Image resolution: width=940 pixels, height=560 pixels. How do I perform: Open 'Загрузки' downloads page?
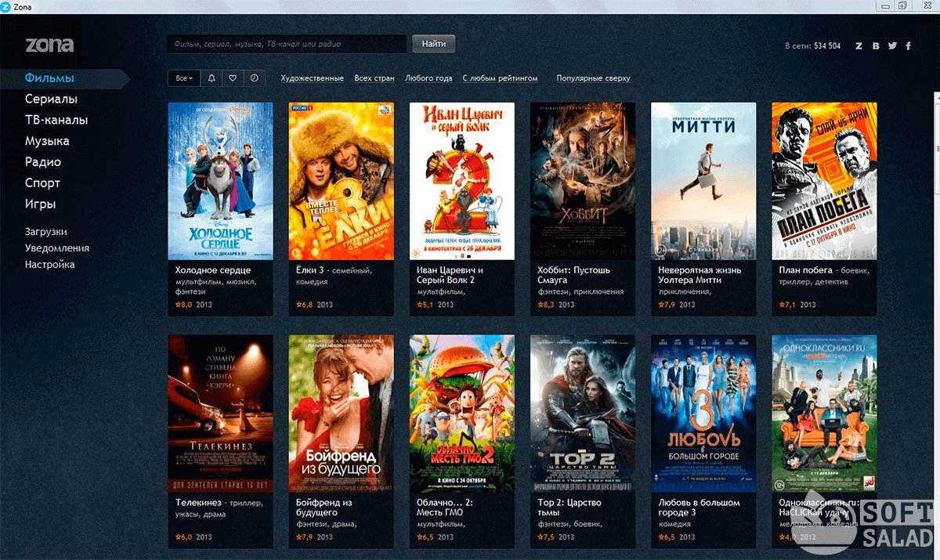tap(45, 232)
